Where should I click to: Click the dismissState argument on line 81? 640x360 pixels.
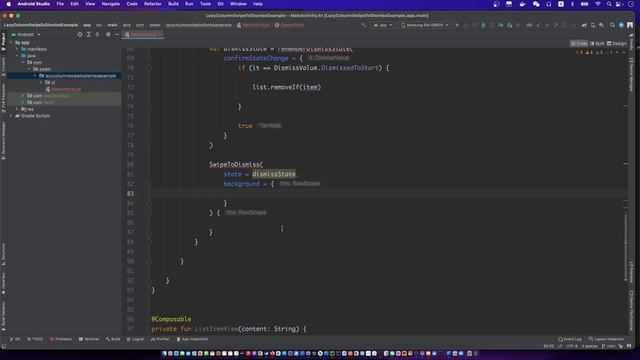tap(274, 174)
